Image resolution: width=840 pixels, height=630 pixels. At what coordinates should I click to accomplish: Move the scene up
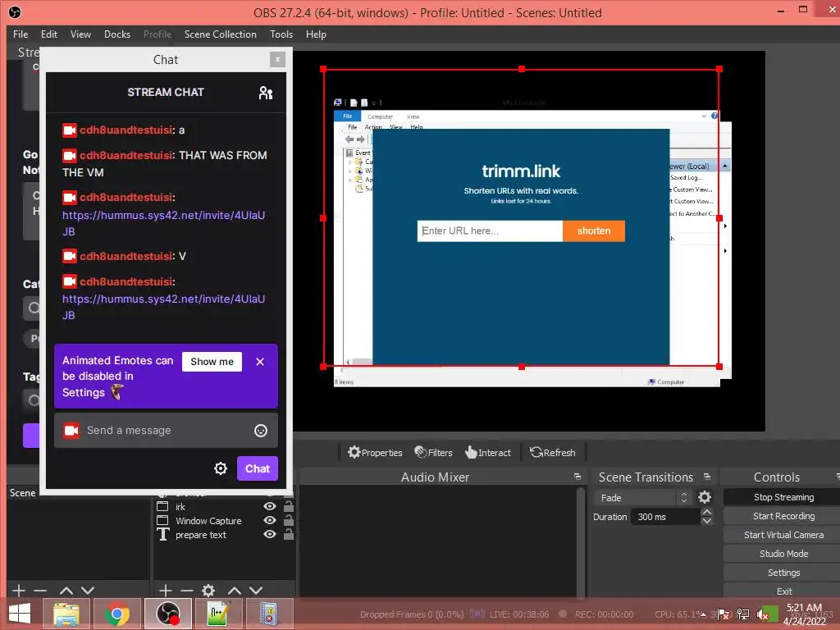click(x=66, y=591)
